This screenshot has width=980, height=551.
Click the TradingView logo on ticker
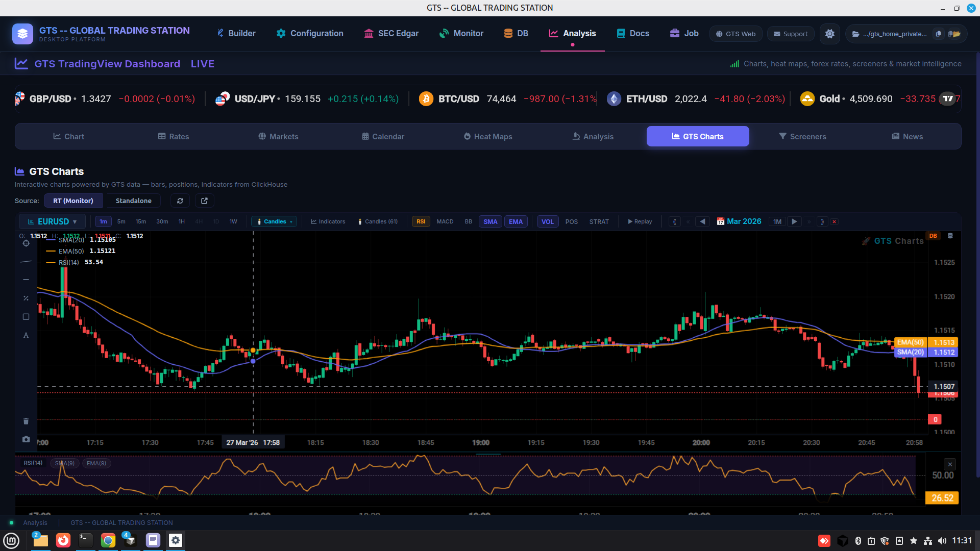(x=948, y=98)
